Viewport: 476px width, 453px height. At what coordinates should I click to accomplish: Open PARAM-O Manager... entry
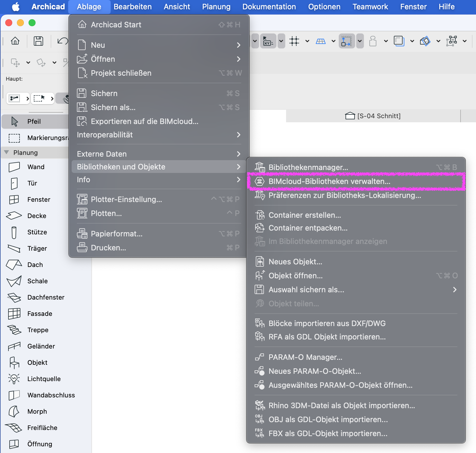[x=356, y=357]
